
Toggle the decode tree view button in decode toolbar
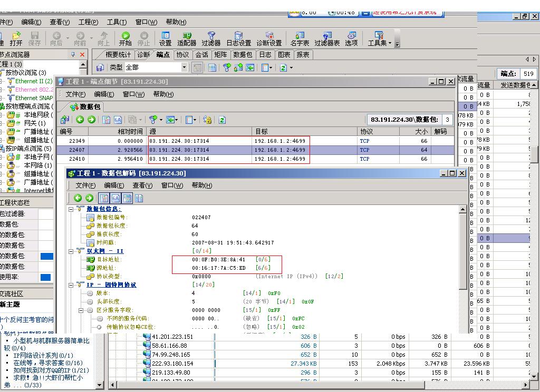pyautogui.click(x=104, y=198)
